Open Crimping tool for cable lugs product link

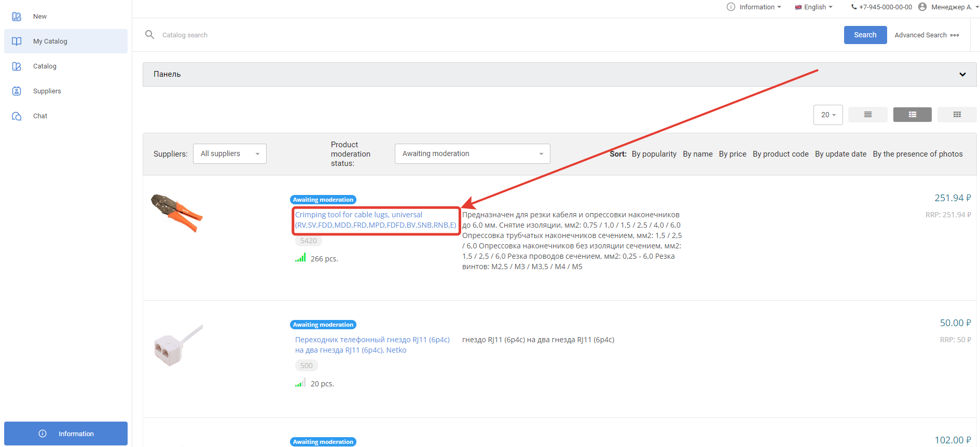pos(376,220)
